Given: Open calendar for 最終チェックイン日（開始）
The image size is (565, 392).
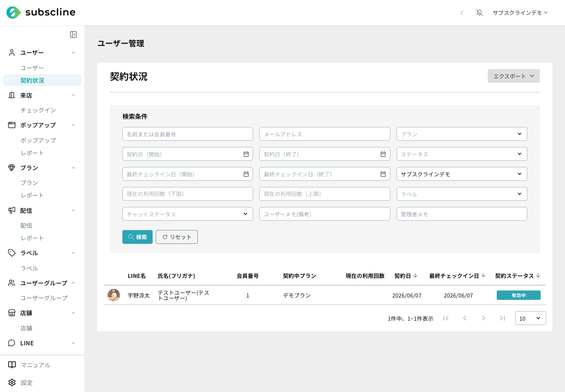Looking at the screenshot, I should (x=246, y=174).
